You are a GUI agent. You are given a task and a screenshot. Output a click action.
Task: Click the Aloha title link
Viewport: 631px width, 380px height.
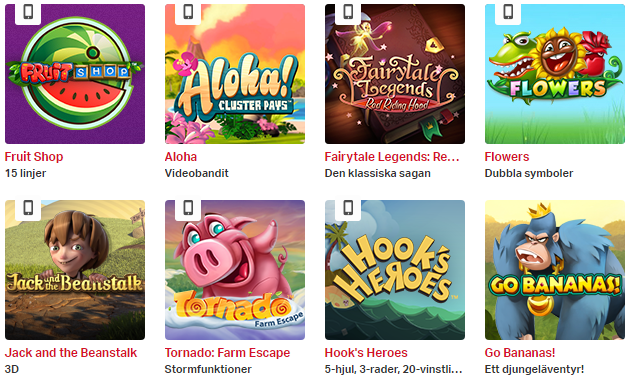pyautogui.click(x=181, y=157)
